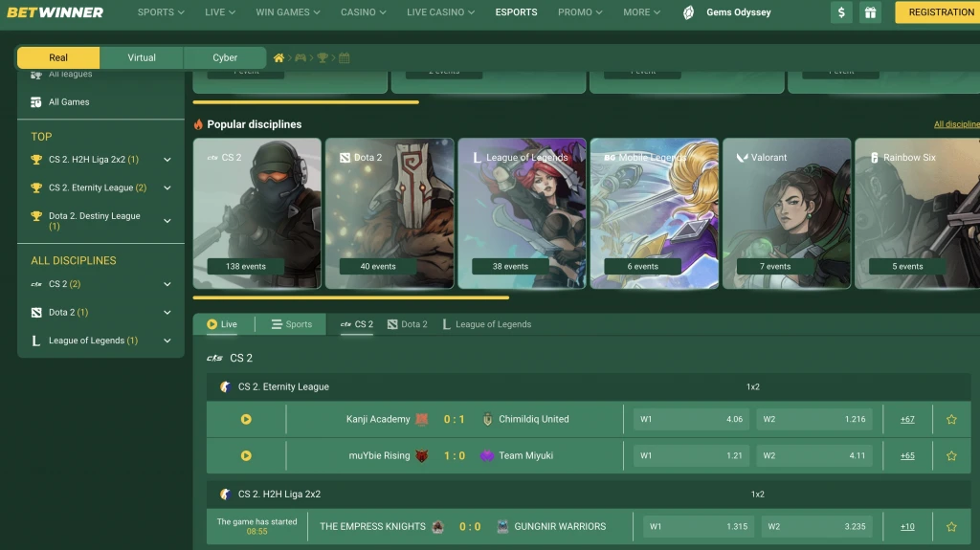The width and height of the screenshot is (980, 550).
Task: Open the Valorant discipline card
Action: click(786, 213)
